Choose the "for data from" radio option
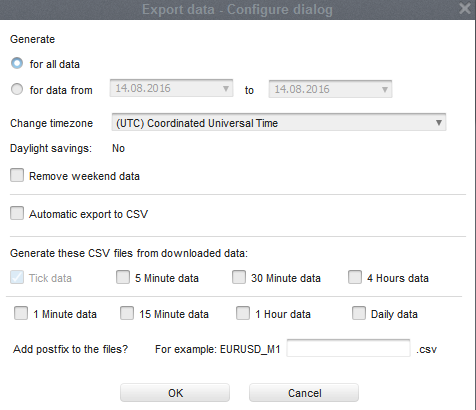Image resolution: width=476 pixels, height=410 pixels. point(17,89)
